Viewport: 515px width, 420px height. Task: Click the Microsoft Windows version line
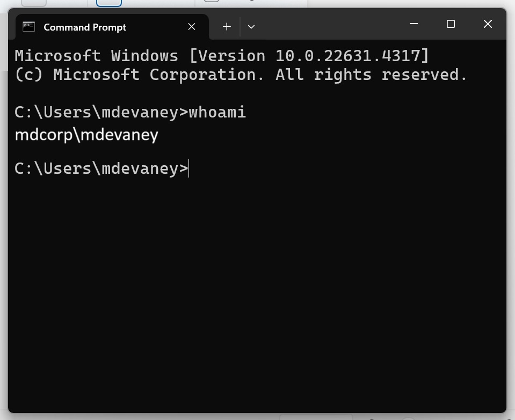[x=222, y=56]
